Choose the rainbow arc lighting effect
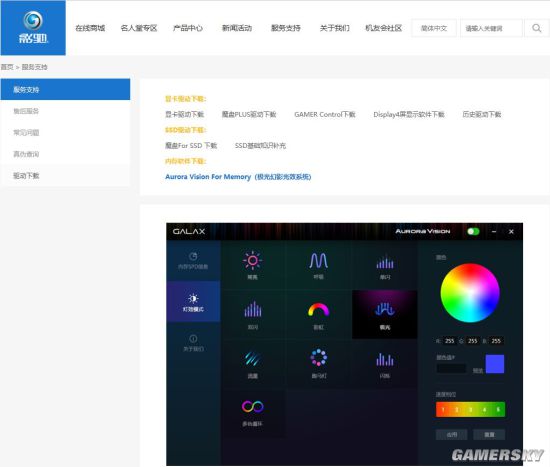This screenshot has height=467, width=550. (x=318, y=315)
